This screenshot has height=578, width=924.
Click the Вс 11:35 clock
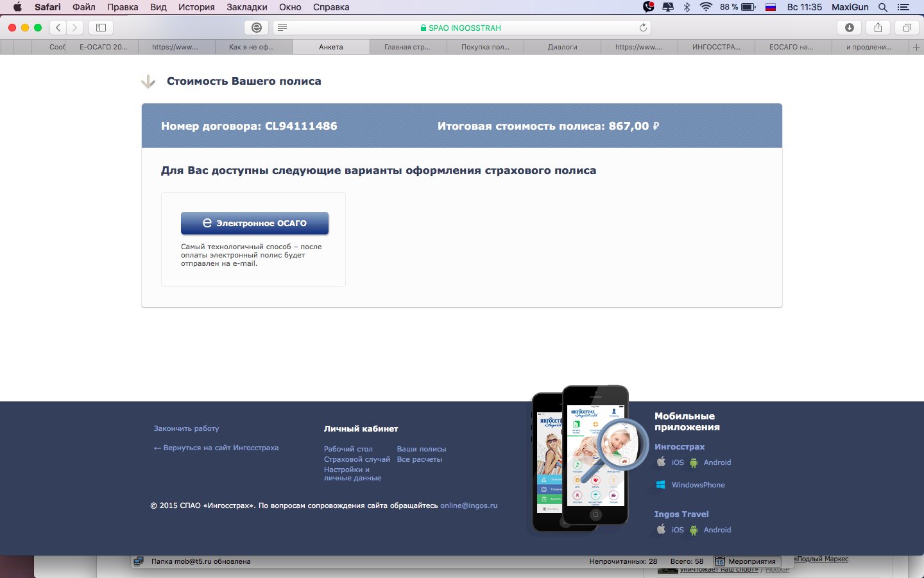pyautogui.click(x=805, y=7)
